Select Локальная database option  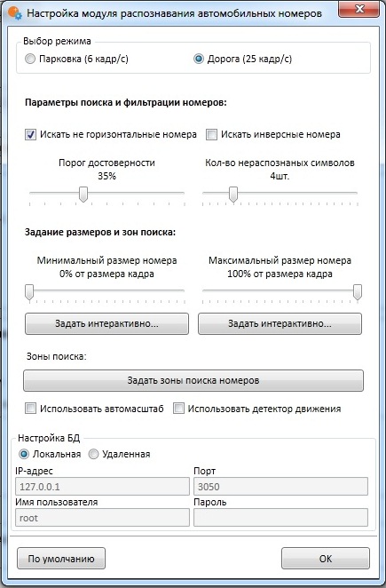pyautogui.click(x=24, y=454)
